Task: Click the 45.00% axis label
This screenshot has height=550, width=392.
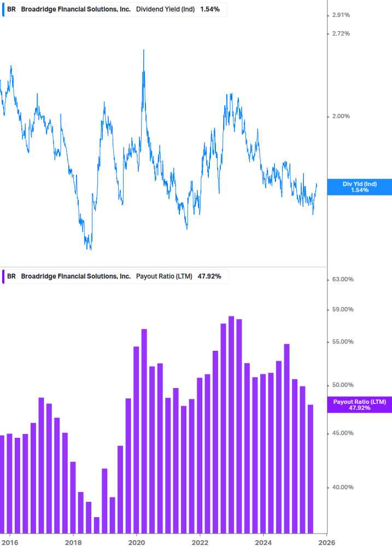Action: coord(343,433)
